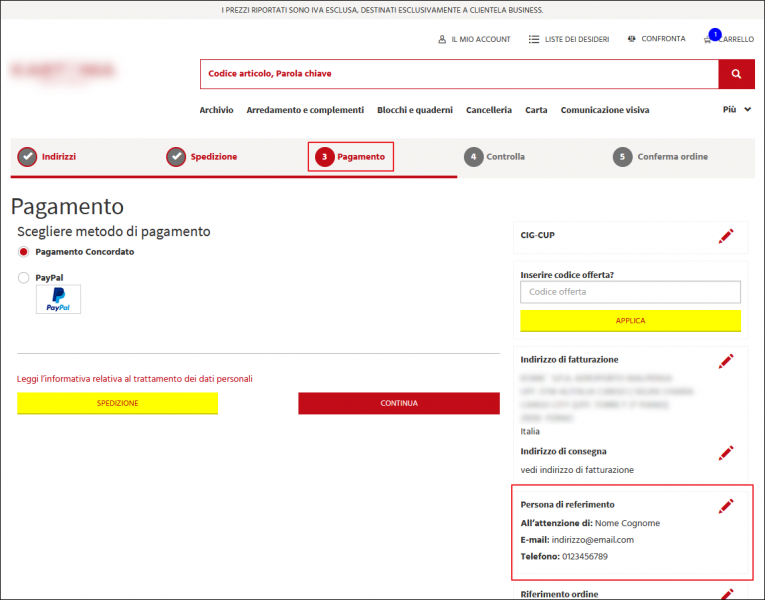Click the compare scales icon
The height and width of the screenshot is (600, 765).
632,39
